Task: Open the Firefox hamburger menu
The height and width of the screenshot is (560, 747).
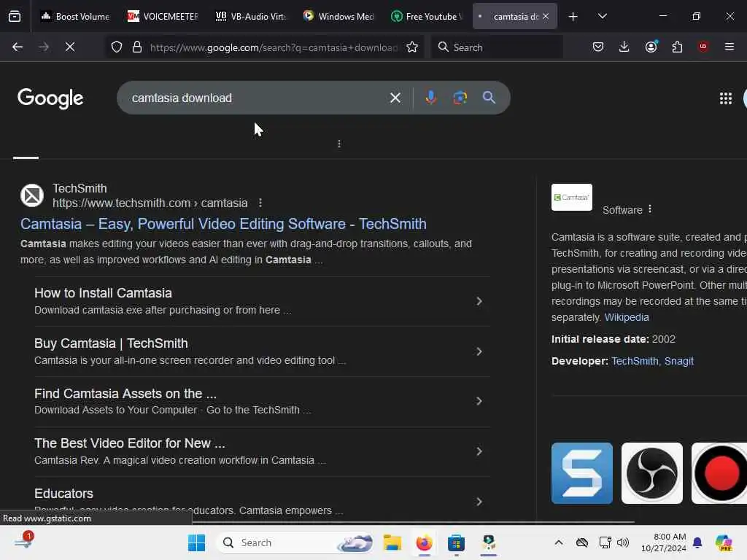Action: 729,47
